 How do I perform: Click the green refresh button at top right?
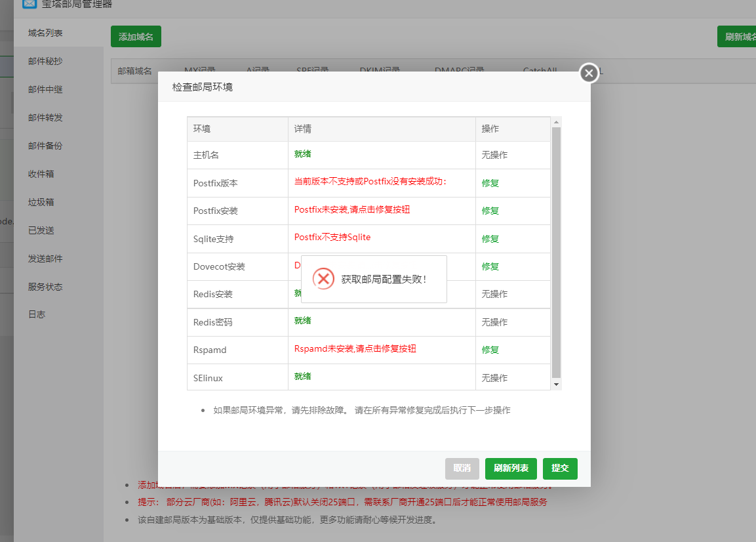point(736,37)
